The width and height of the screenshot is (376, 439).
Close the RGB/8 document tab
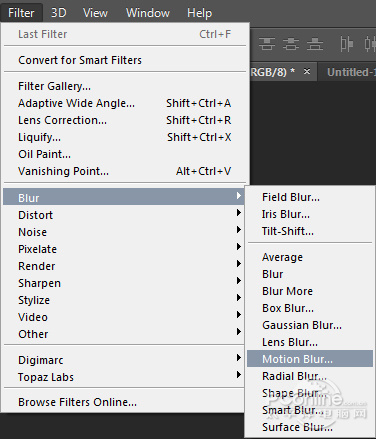307,71
